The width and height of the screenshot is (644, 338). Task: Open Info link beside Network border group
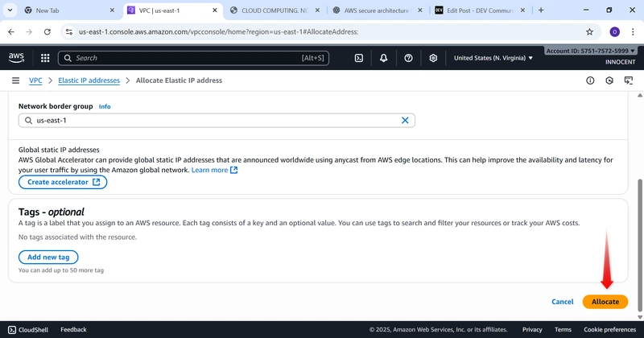(x=105, y=106)
